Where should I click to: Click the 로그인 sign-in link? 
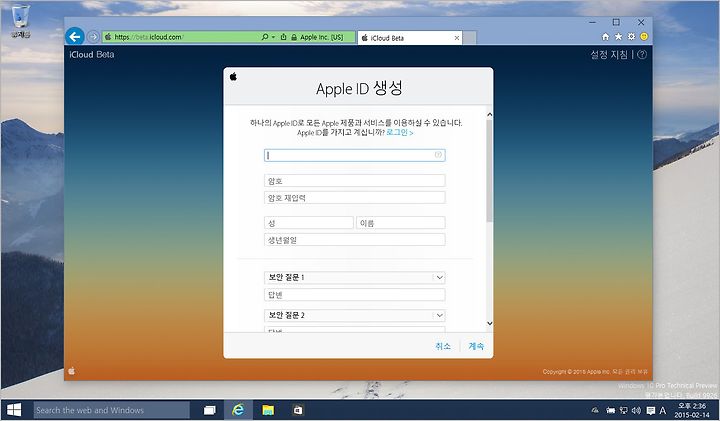tap(399, 132)
